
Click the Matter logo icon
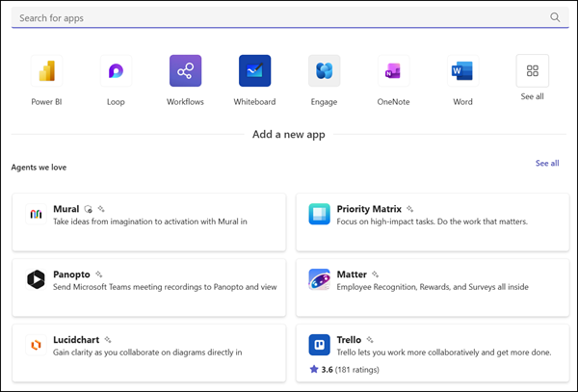coord(319,279)
